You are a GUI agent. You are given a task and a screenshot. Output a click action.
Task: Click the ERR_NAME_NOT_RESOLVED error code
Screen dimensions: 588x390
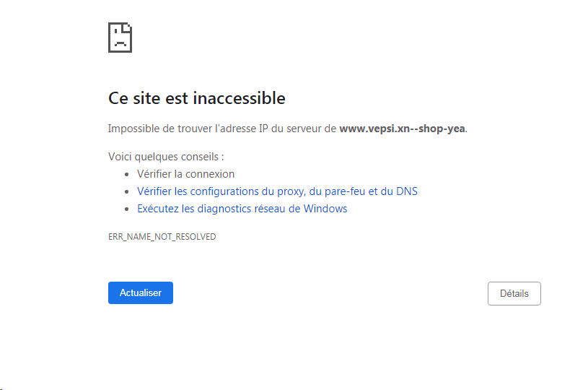point(162,237)
